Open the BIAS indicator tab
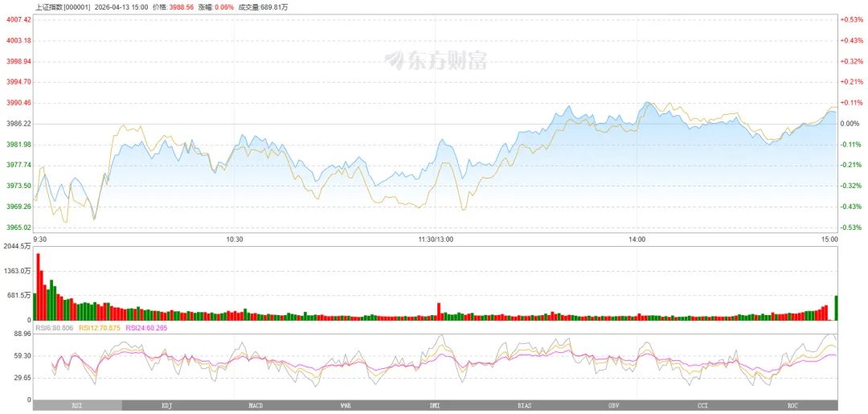Image resolution: width=868 pixels, height=414 pixels. (524, 406)
